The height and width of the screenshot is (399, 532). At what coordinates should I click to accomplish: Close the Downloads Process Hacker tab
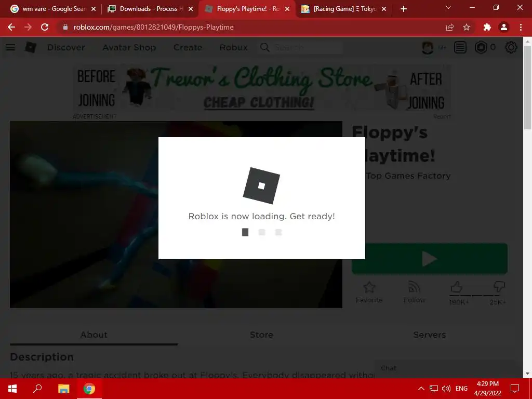coord(191,9)
